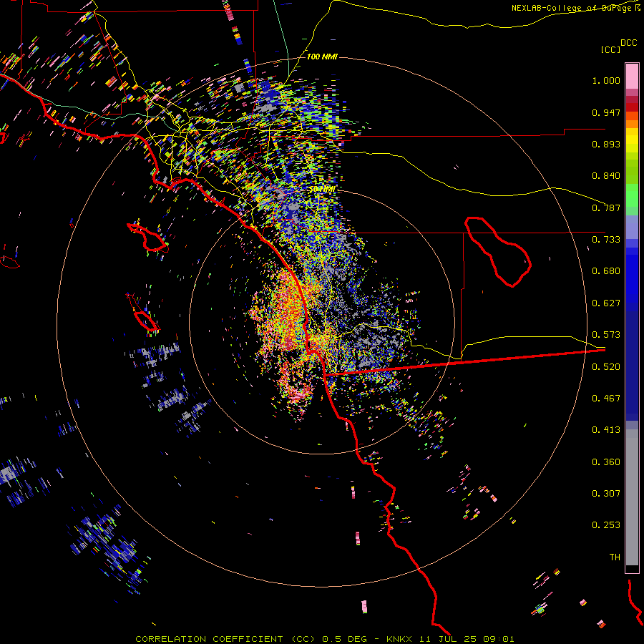Image resolution: width=644 pixels, height=644 pixels.
Task: Click the 100 NMI range ring label
Action: (322, 57)
